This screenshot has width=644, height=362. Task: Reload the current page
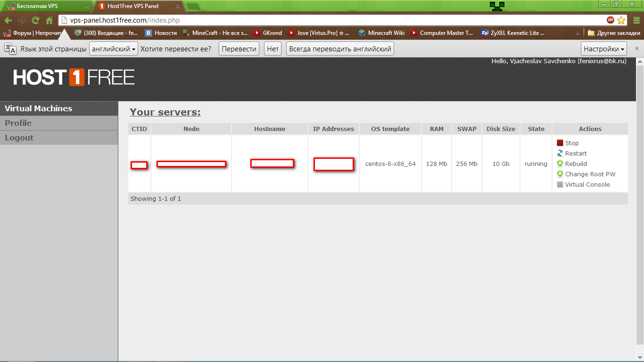click(35, 20)
